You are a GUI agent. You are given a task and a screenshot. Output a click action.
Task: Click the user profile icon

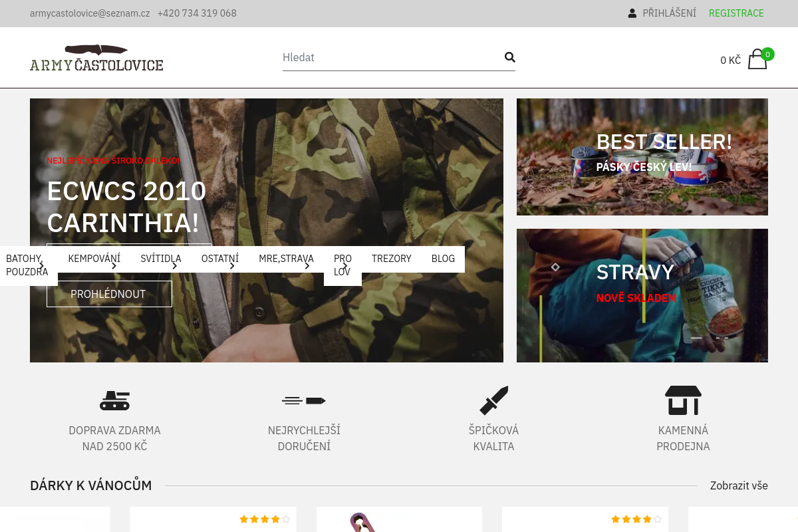(x=632, y=13)
